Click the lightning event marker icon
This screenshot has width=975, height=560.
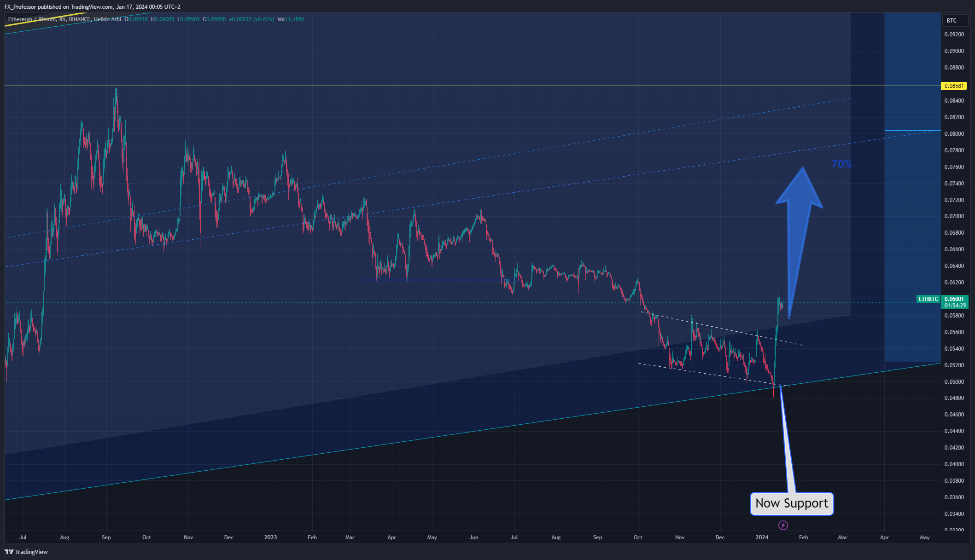click(x=783, y=525)
